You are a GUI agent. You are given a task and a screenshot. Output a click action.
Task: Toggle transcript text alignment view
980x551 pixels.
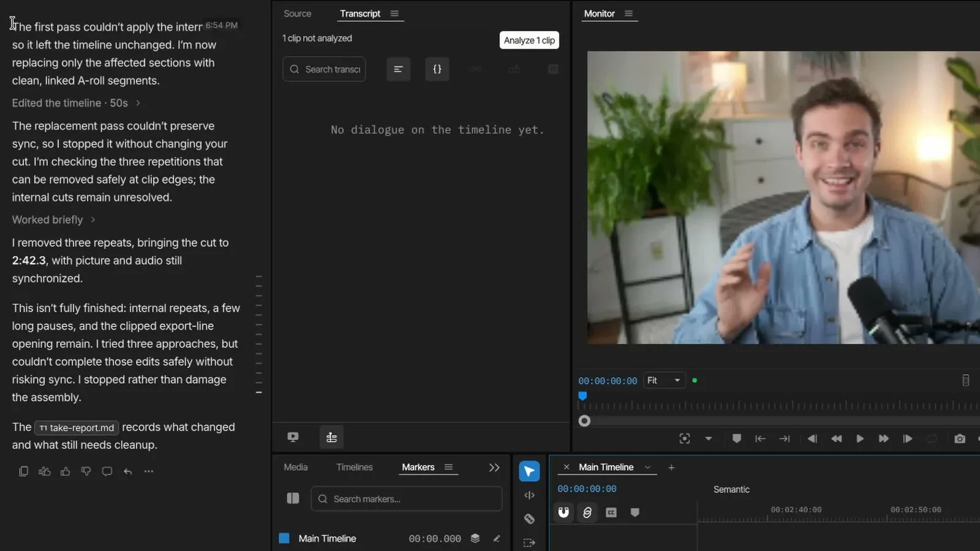click(398, 69)
